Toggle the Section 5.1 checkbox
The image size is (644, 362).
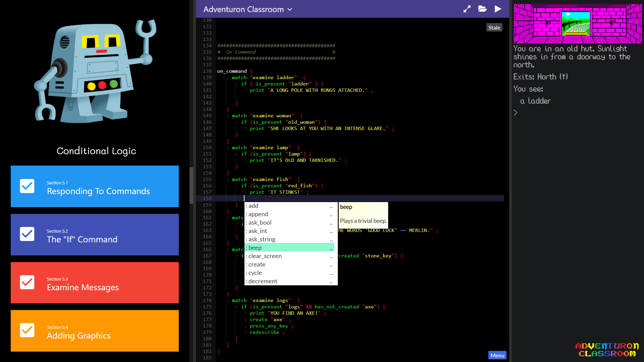pos(27,186)
